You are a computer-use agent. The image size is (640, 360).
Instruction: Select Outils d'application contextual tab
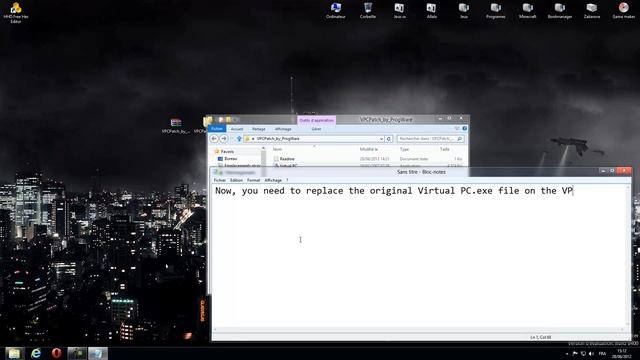316,120
